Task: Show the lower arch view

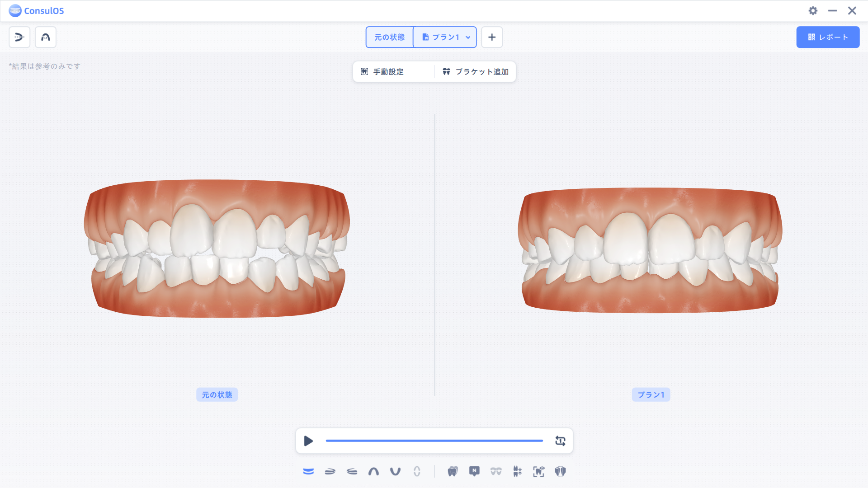Action: pos(395,471)
